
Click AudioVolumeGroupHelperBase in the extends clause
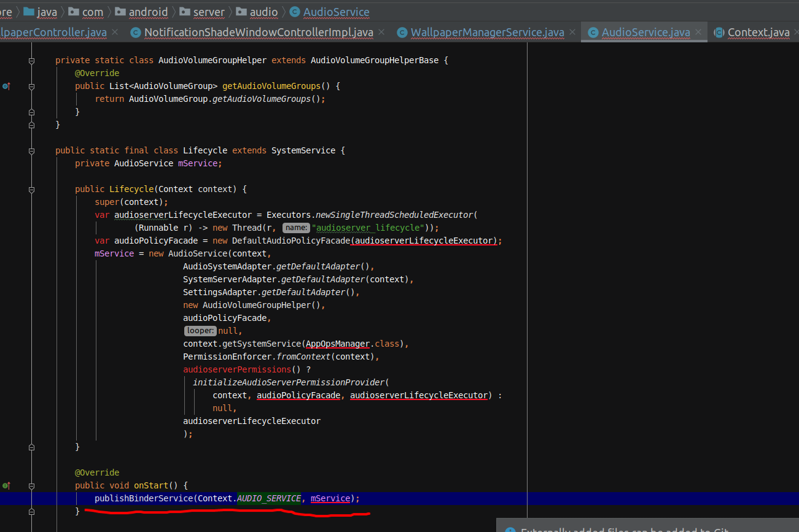pyautogui.click(x=375, y=61)
